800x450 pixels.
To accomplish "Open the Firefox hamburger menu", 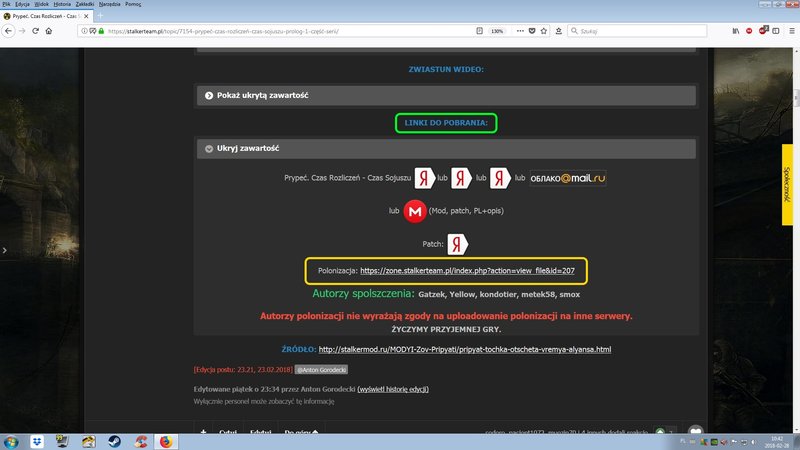I will pyautogui.click(x=787, y=32).
